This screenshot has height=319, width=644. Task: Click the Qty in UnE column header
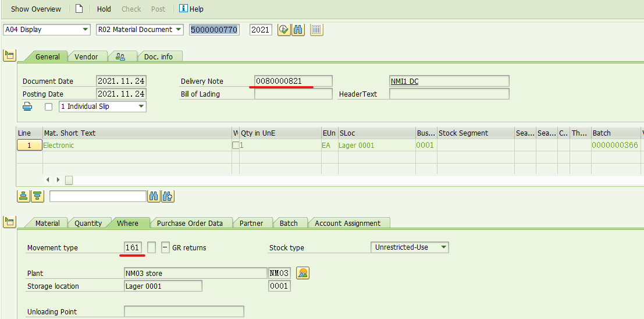(280, 133)
